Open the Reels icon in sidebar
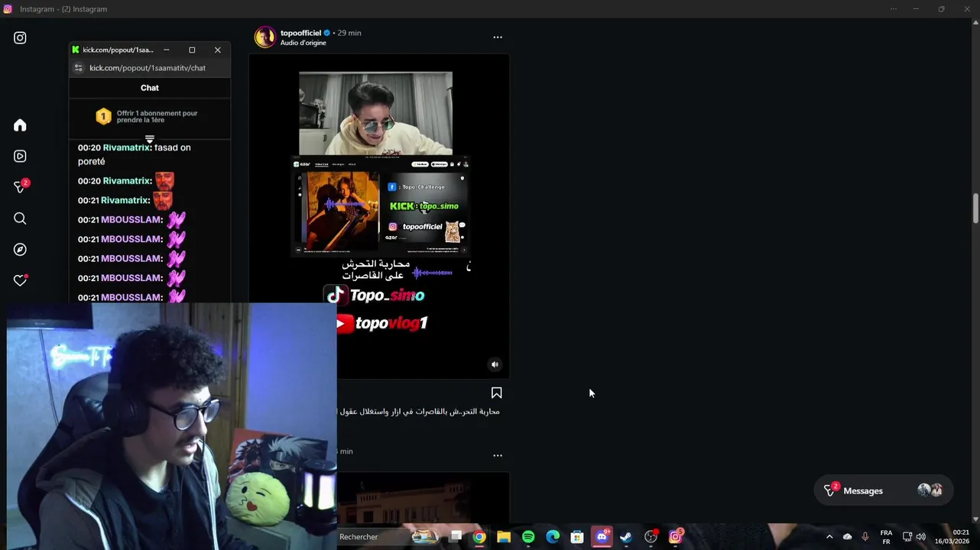 [20, 156]
